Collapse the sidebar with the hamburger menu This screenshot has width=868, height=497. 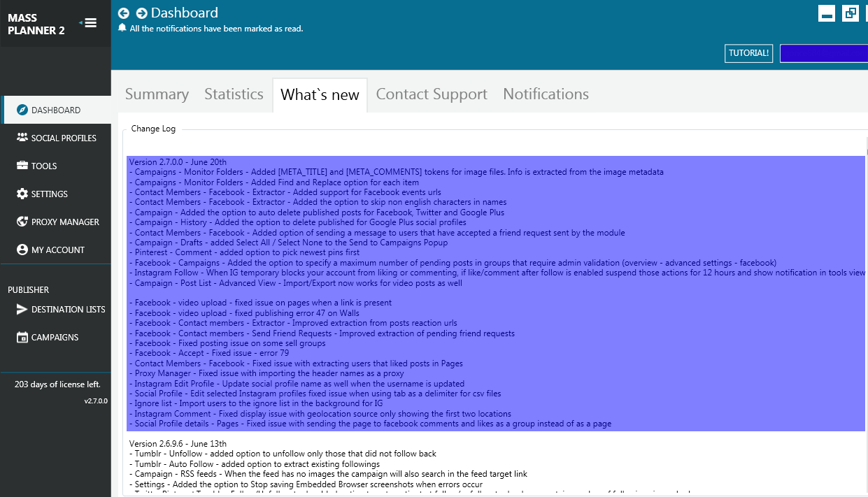coord(89,23)
